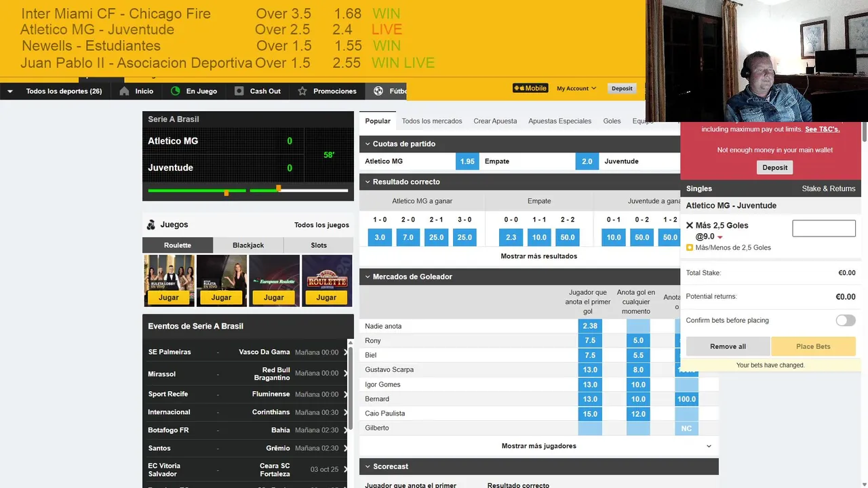
Task: Click Remove all button
Action: click(728, 346)
